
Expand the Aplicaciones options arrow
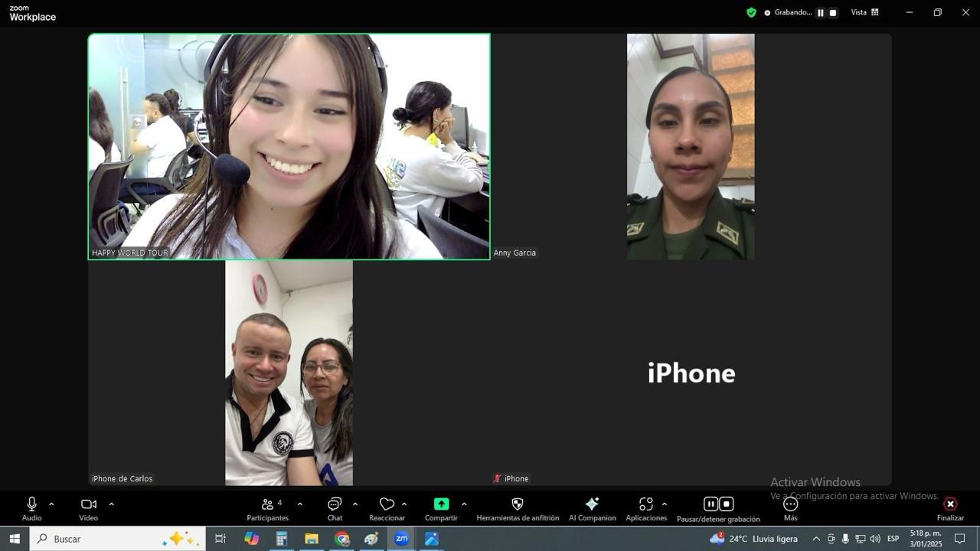664,504
